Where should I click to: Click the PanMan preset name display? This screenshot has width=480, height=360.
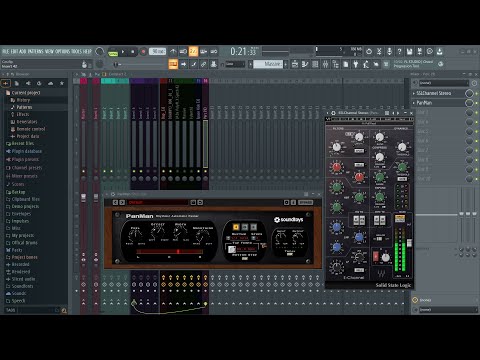tap(158, 202)
